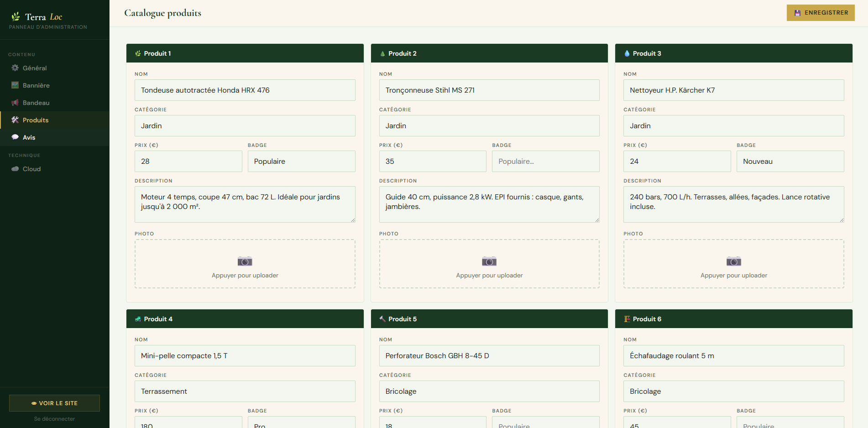
Task: Click the gear icon beside Général
Action: (15, 68)
